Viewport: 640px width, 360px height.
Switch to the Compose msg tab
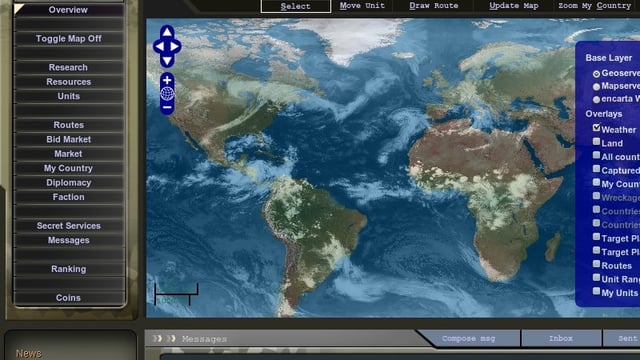point(469,338)
